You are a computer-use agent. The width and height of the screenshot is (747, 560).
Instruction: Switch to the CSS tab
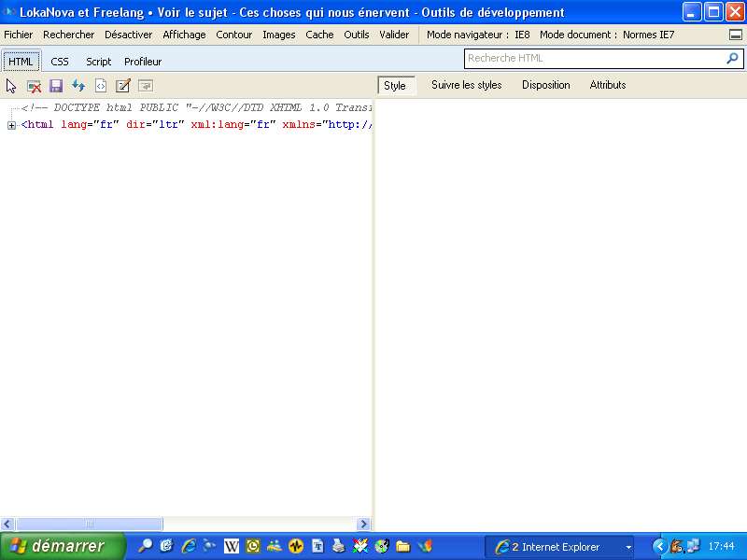60,62
